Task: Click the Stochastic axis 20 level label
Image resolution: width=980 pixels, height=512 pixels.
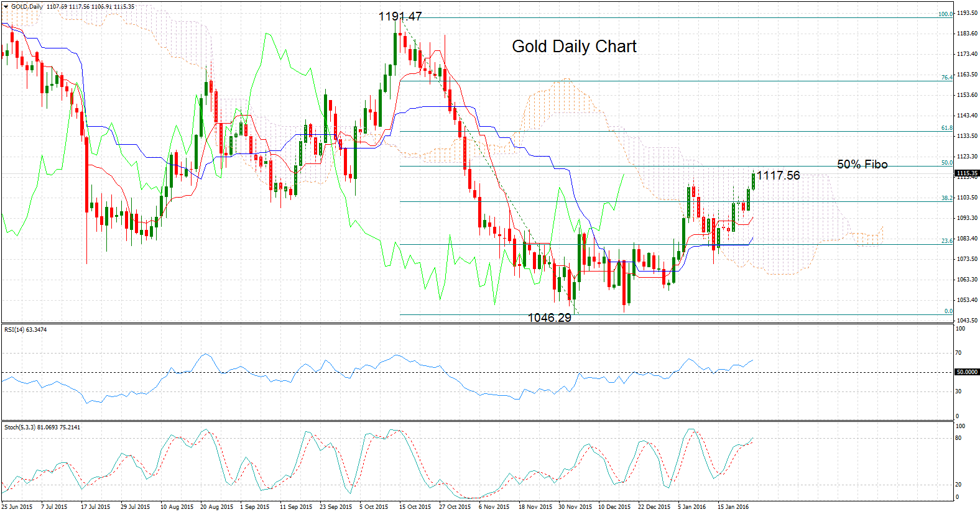Action: point(958,485)
